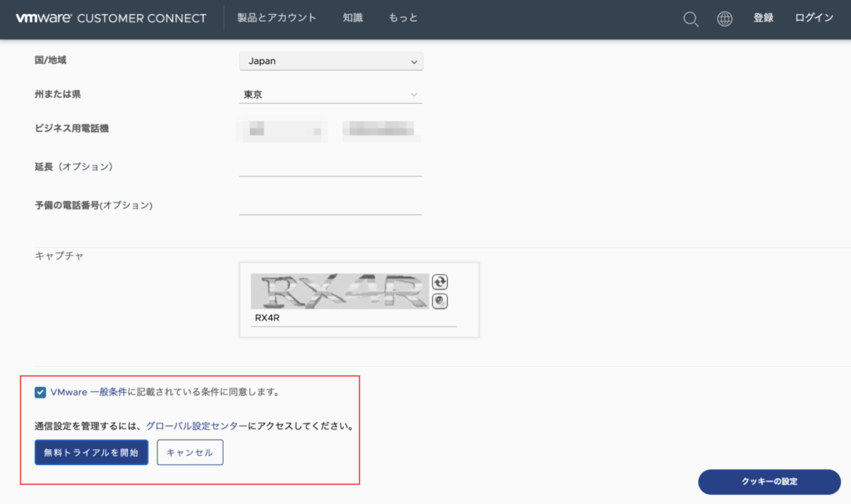Focus the 予備の電話番号 input field
Viewport: 851px width, 504px height.
point(331,206)
